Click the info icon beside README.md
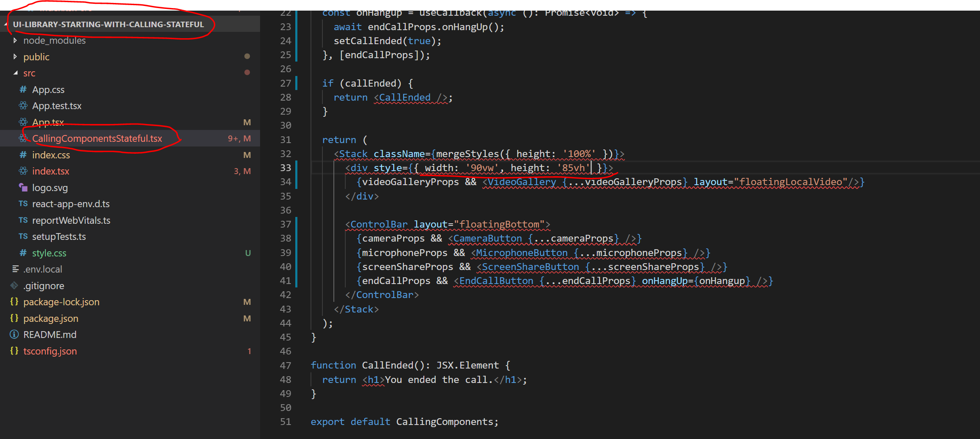This screenshot has width=980, height=439. [x=14, y=335]
